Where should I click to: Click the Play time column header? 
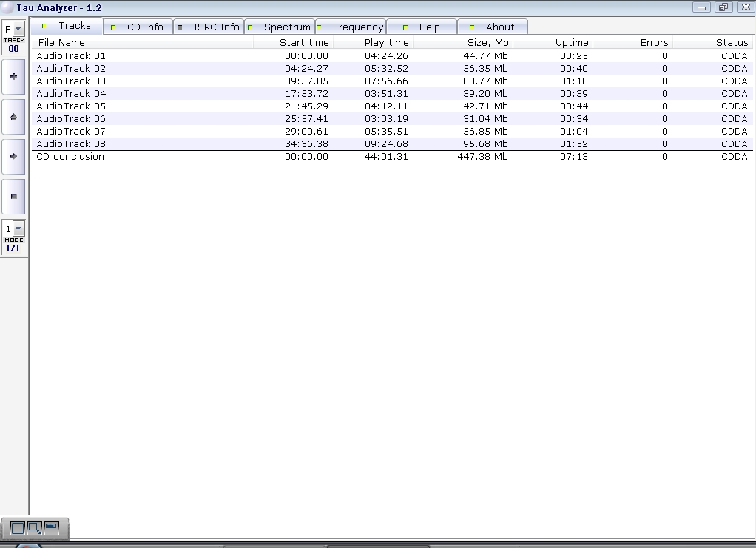point(386,43)
